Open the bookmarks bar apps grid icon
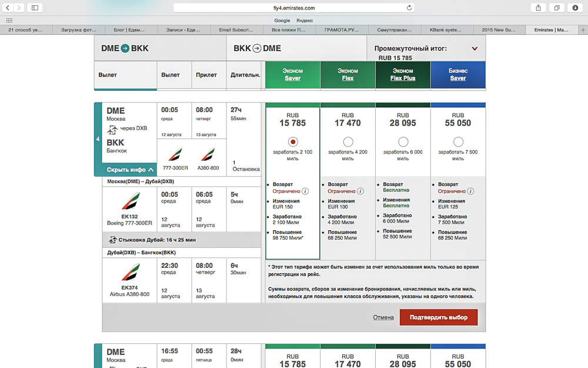 point(9,20)
